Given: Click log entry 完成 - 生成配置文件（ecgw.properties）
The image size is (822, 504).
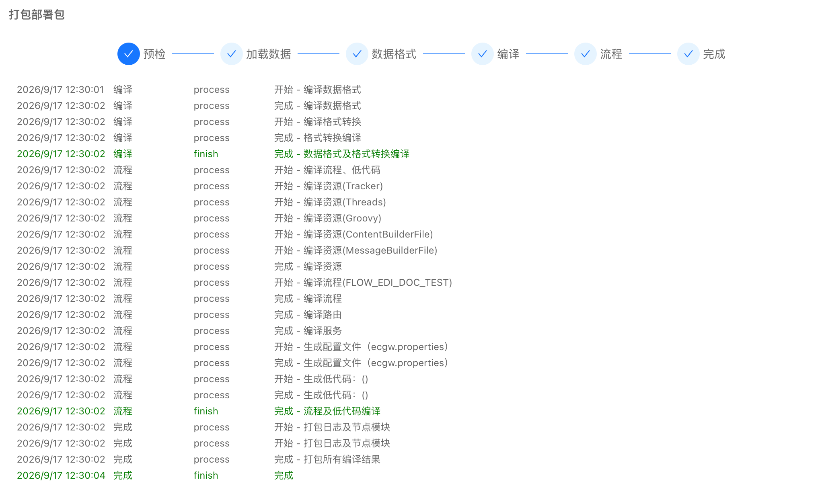Looking at the screenshot, I should pyautogui.click(x=361, y=363).
